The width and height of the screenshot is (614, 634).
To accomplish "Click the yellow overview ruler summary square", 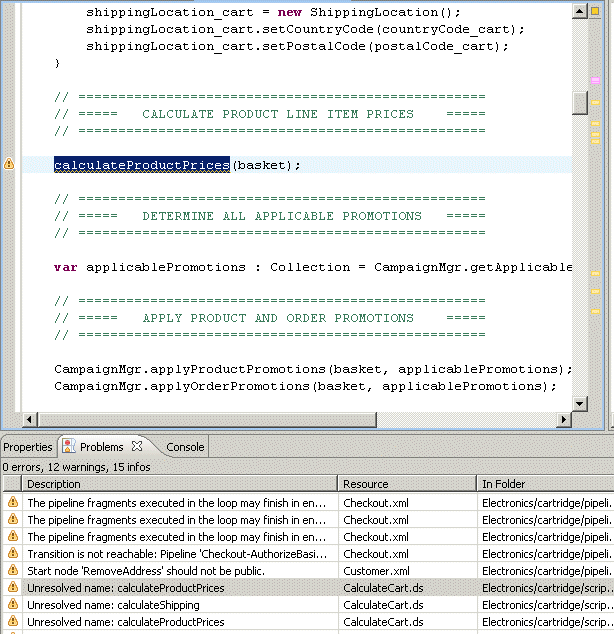I will 595,12.
